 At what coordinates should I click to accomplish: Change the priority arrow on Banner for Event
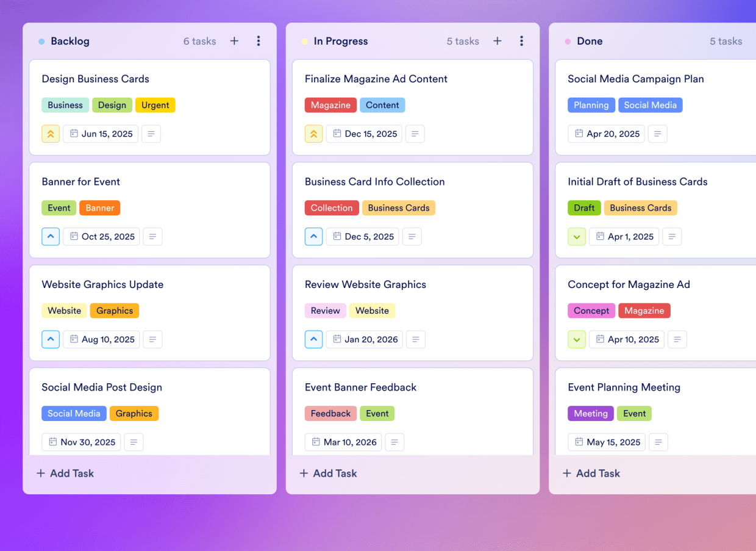coord(51,236)
